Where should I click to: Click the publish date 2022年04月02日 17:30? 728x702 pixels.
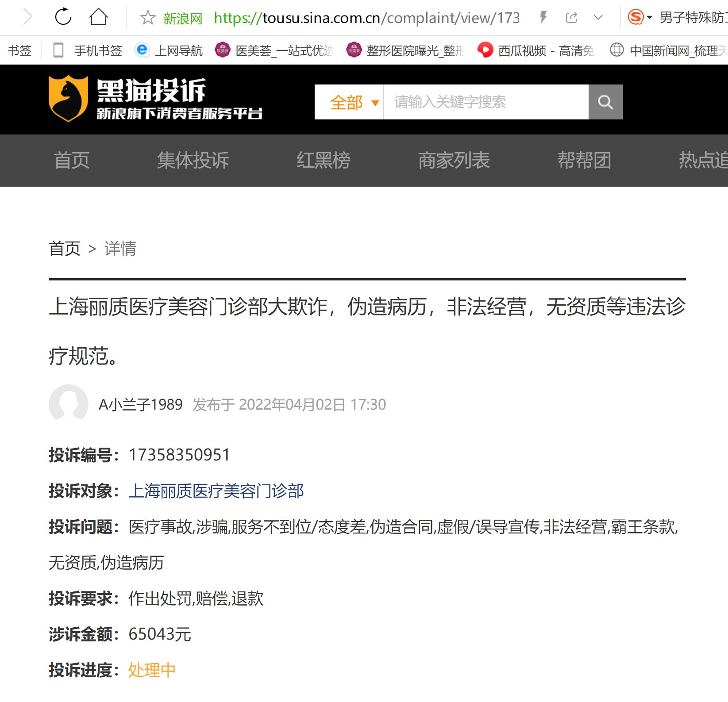point(312,404)
